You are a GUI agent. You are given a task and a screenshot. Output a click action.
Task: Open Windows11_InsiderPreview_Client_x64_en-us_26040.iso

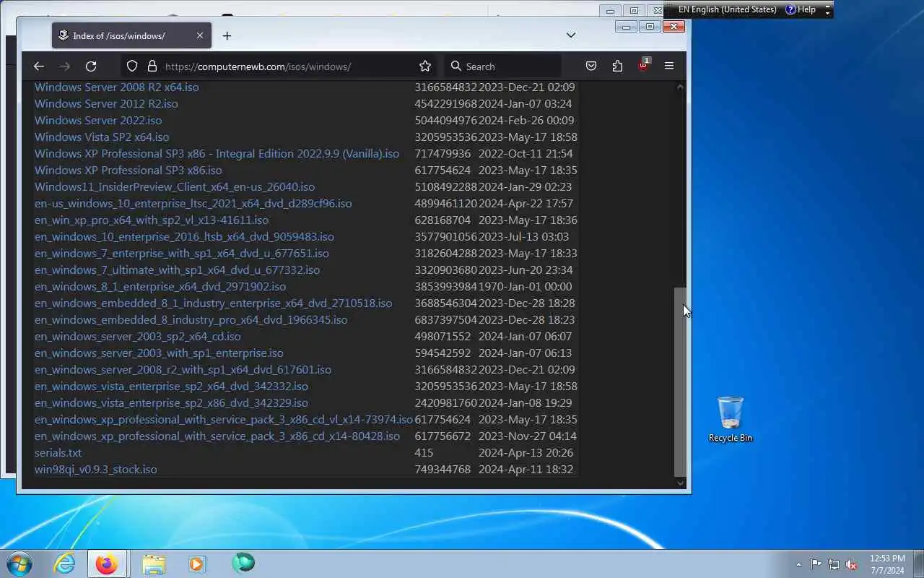tap(175, 186)
